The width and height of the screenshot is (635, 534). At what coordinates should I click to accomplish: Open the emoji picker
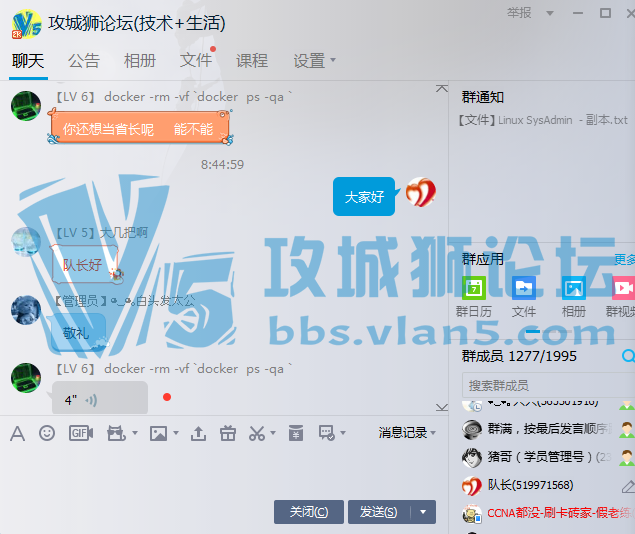(x=47, y=433)
